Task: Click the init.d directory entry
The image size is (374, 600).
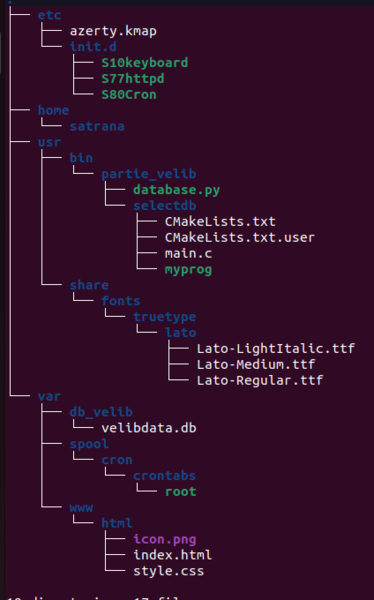Action: pos(93,47)
